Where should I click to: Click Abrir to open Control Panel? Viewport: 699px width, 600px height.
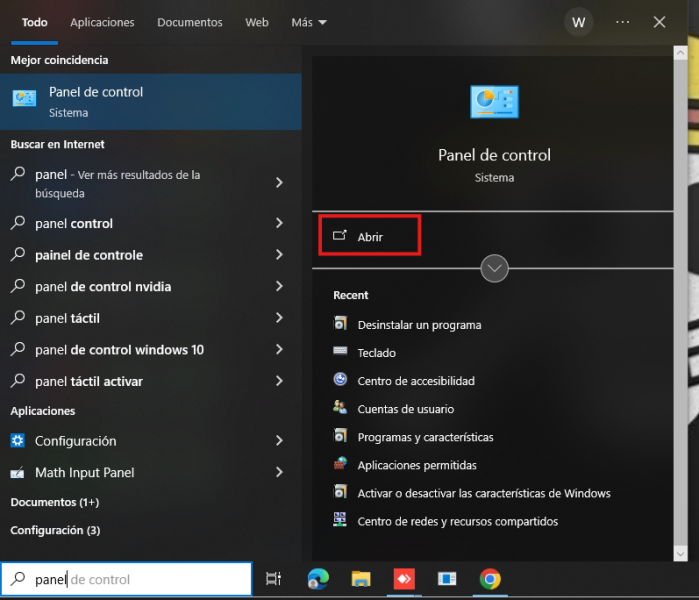[369, 237]
